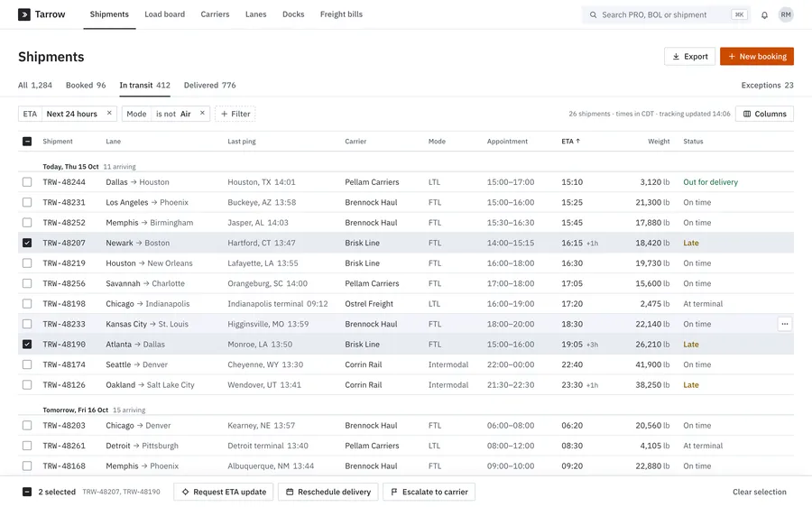This screenshot has height=507, width=812.
Task: Open the RM user avatar menu
Action: coord(786,14)
